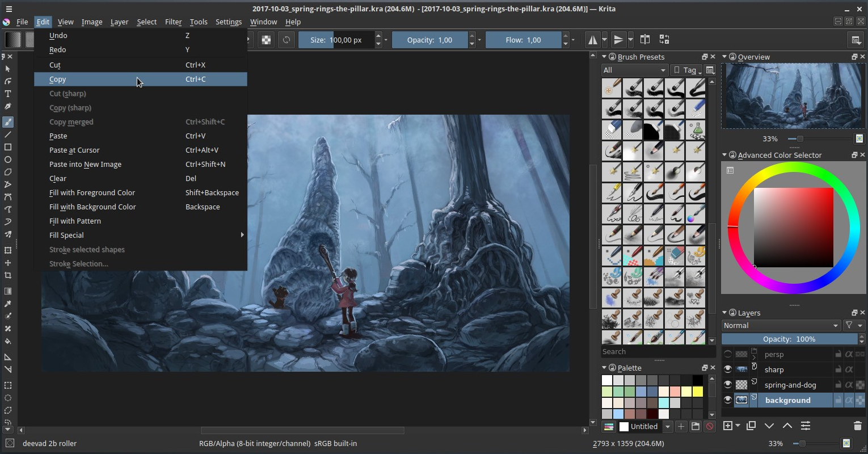
Task: Click Fill with Pattern
Action: 75,221
